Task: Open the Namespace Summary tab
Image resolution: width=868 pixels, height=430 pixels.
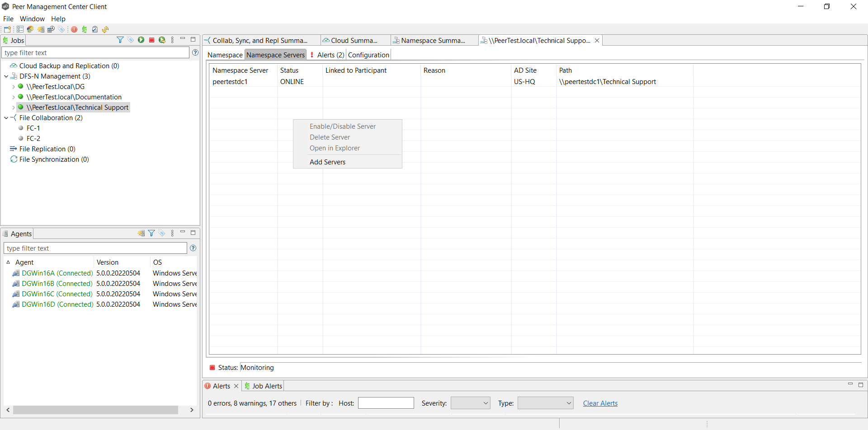Action: tap(433, 40)
